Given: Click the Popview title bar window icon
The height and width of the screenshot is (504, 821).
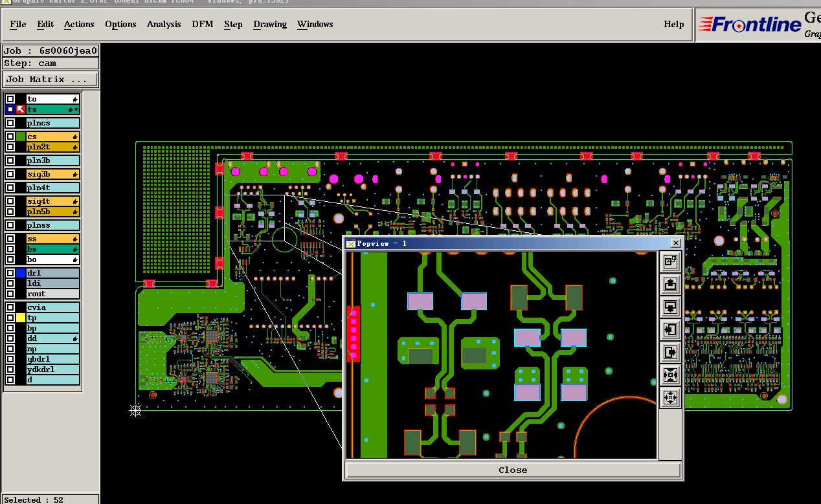Looking at the screenshot, I should pyautogui.click(x=351, y=243).
